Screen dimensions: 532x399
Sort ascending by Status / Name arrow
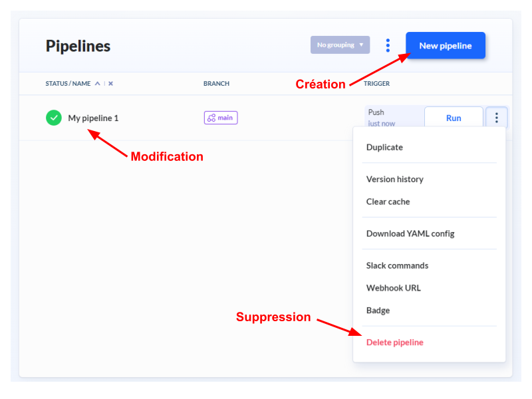coord(98,84)
